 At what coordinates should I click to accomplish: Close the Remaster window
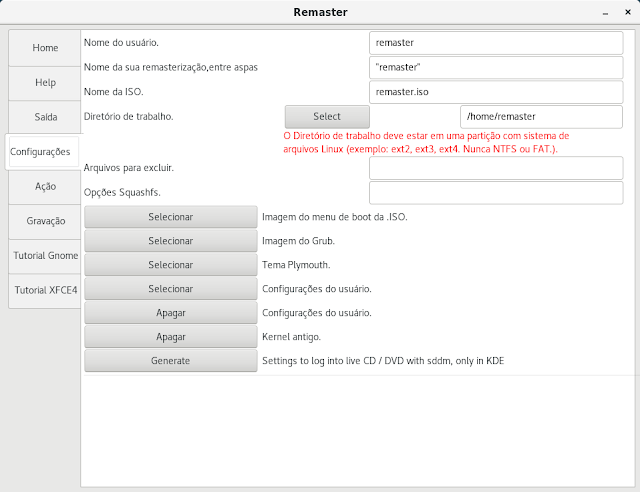[x=628, y=12]
